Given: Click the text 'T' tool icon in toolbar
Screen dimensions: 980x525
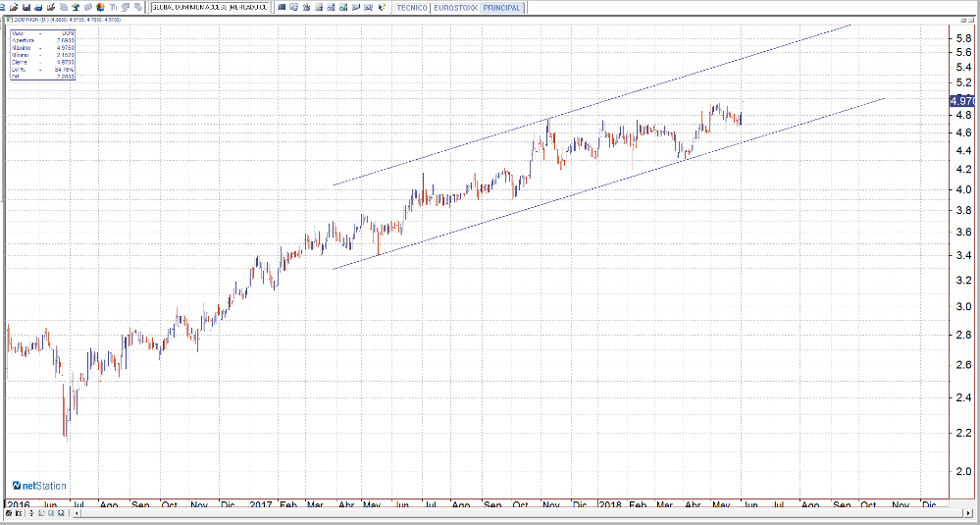Looking at the screenshot, I should click(x=113, y=7).
